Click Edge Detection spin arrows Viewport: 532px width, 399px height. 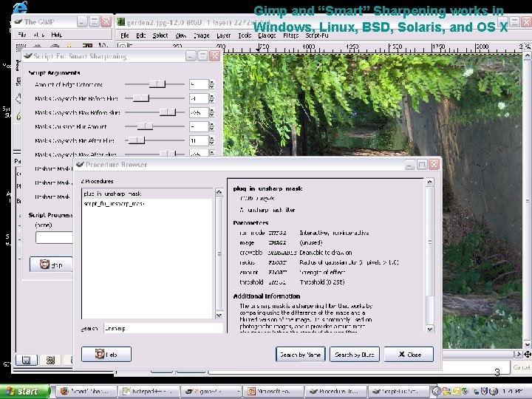212,84
